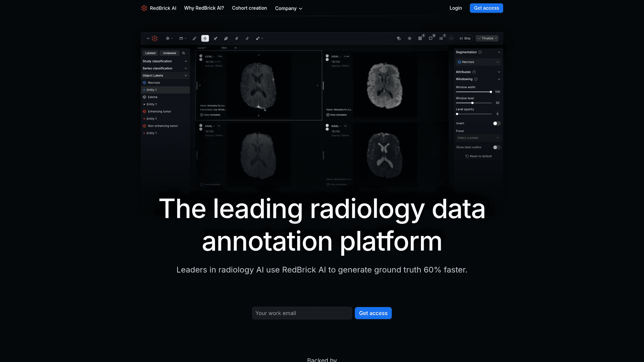Screen dimensions: 644x362
Task: Open the Finalize dropdown button
Action: (487, 39)
